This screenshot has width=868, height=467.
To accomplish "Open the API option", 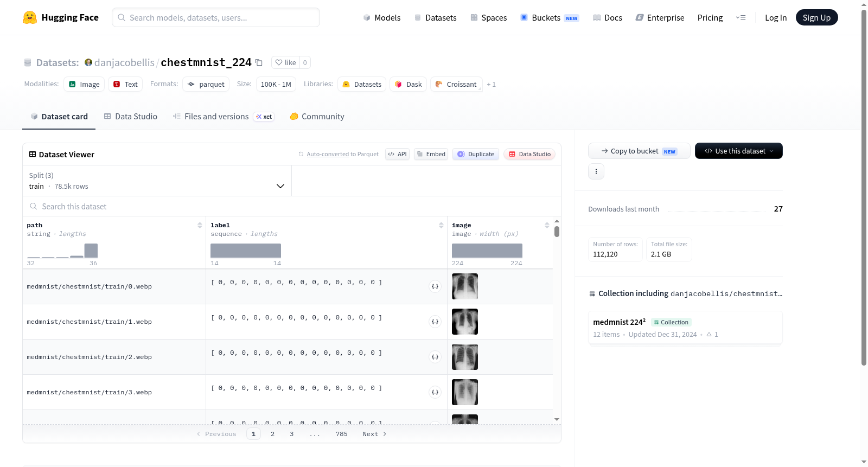I will coord(397,154).
